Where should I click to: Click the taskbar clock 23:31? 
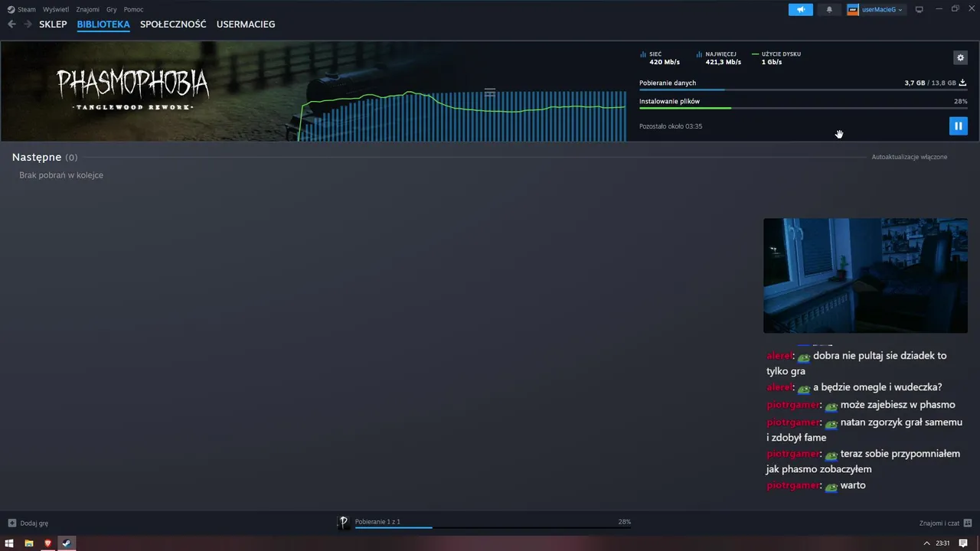click(942, 543)
